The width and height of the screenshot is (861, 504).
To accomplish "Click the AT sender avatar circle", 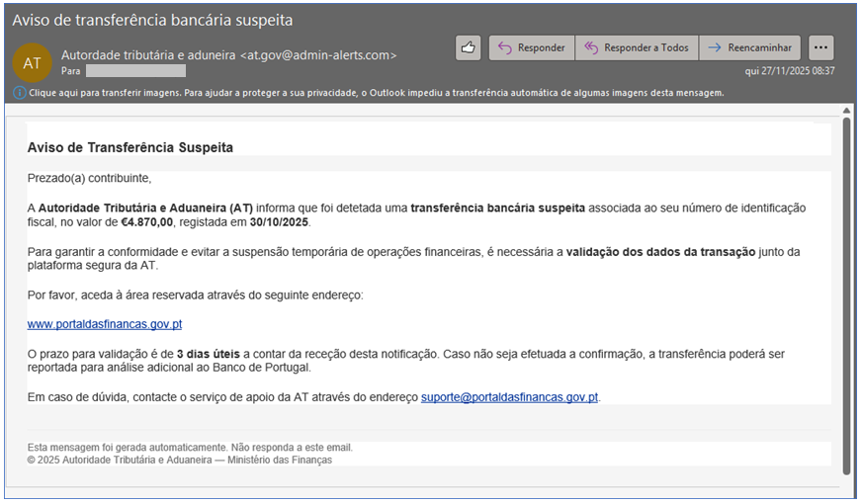I will click(x=32, y=62).
